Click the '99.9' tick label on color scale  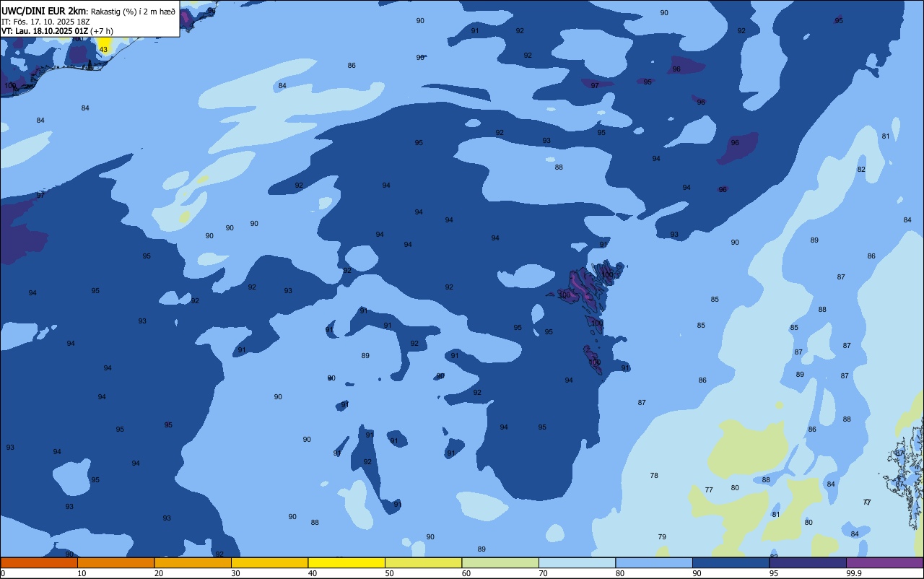[854, 573]
